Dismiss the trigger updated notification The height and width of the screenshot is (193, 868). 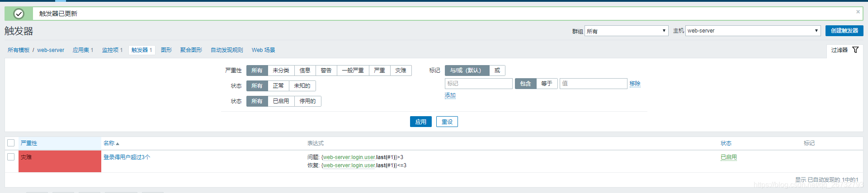(x=858, y=12)
